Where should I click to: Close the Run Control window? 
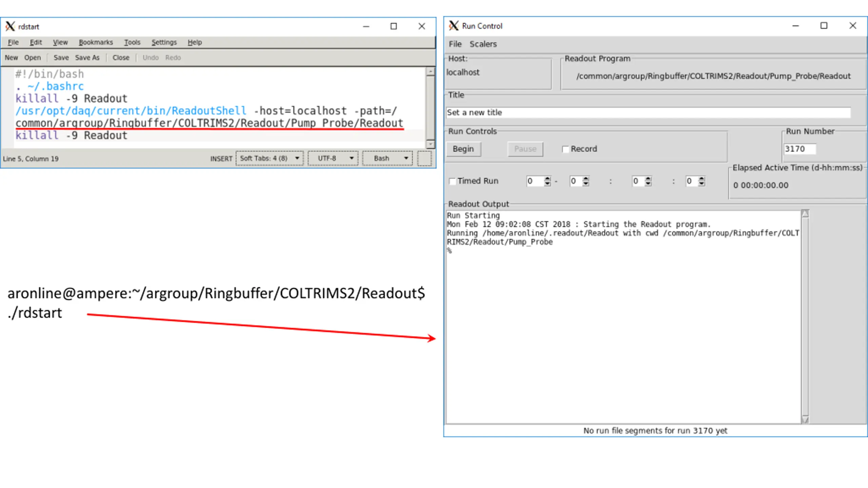852,26
